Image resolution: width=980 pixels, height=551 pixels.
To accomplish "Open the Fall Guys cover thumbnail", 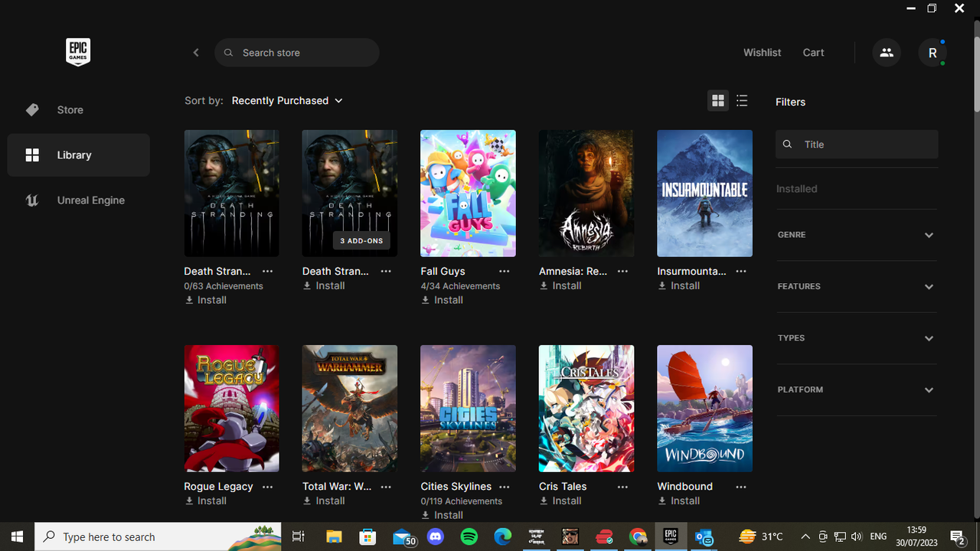I will click(468, 194).
